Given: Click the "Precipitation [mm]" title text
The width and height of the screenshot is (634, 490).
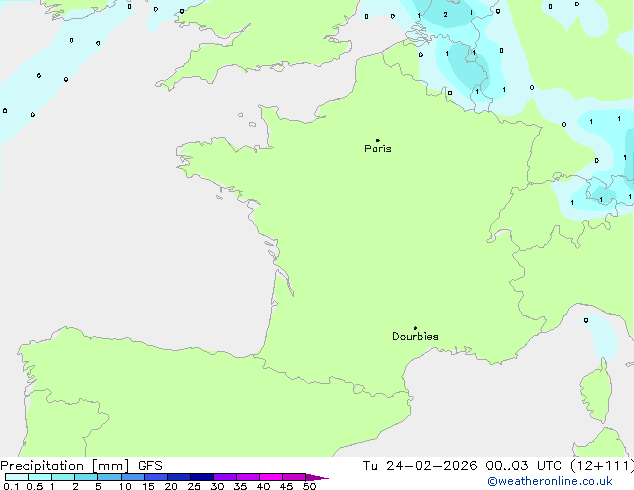Looking at the screenshot, I should 65,466.
